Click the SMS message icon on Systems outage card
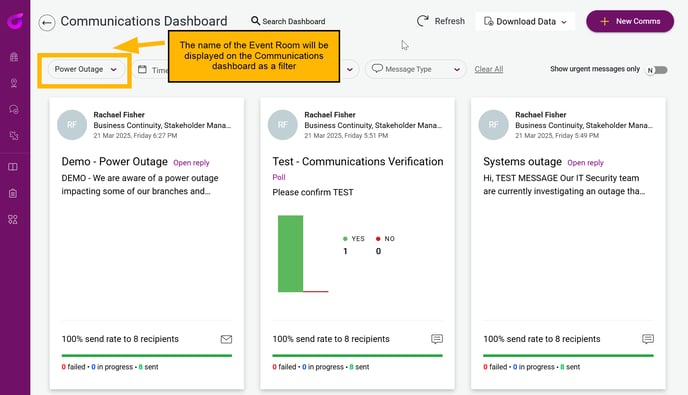 (x=648, y=339)
